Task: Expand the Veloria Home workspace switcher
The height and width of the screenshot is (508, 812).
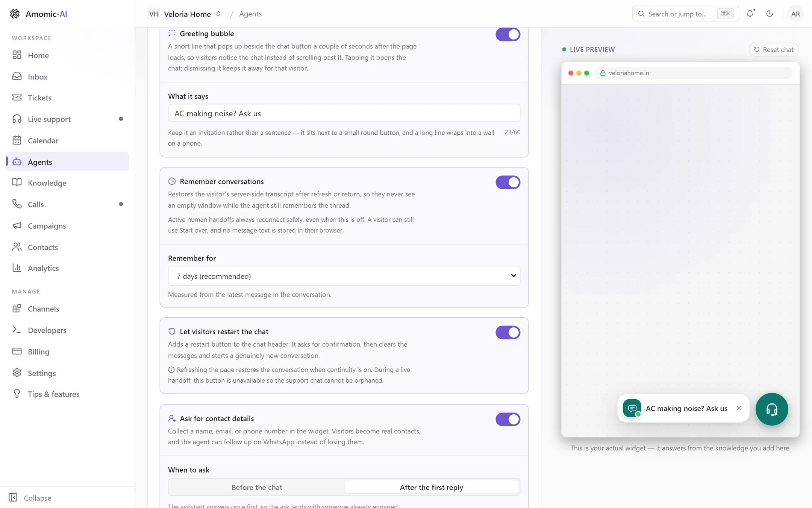Action: click(x=185, y=14)
